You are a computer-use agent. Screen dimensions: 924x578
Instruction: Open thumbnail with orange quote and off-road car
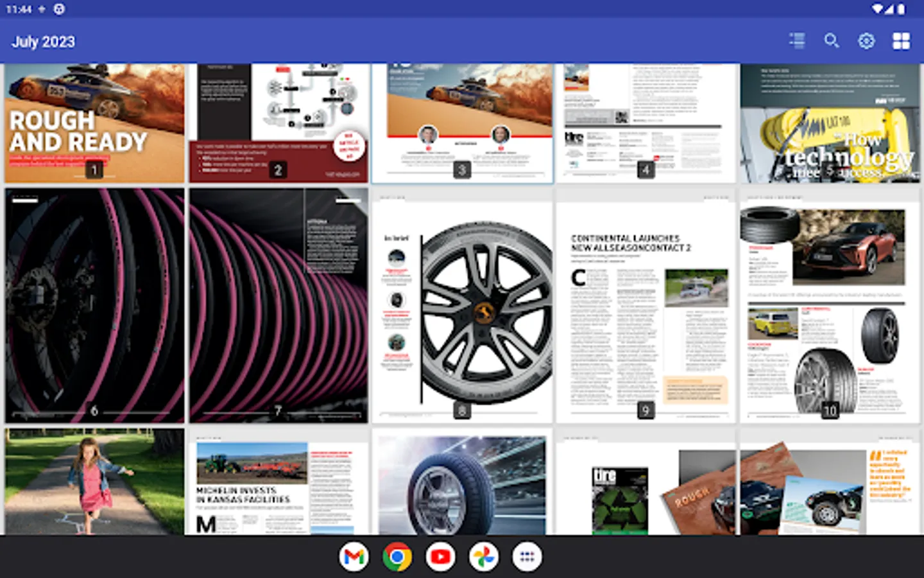click(830, 482)
